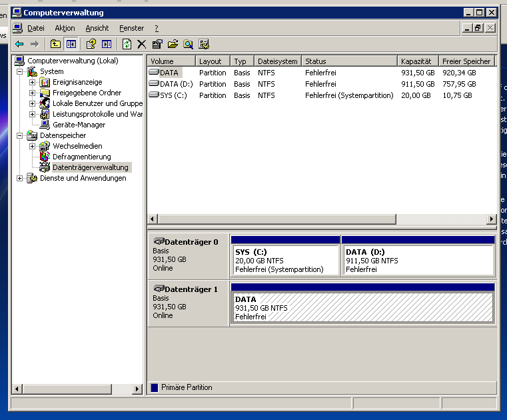Click the Leistungsprotokolle icon in tree
507x420 pixels.
[x=45, y=114]
